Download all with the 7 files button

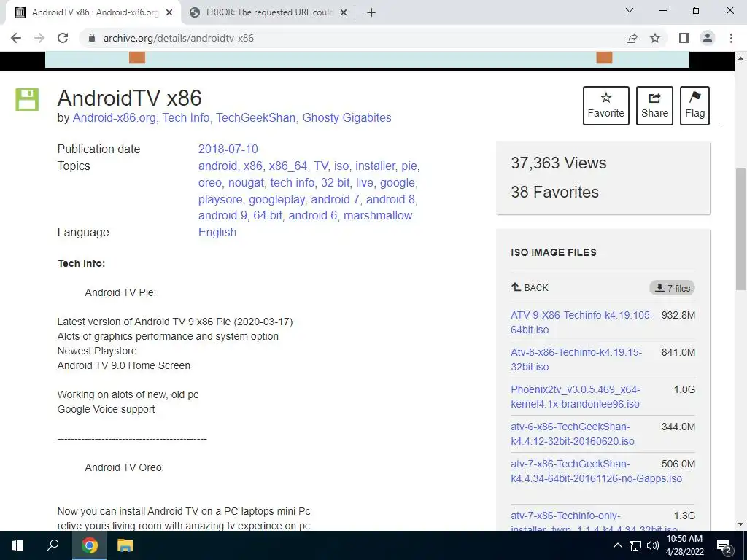[x=672, y=287]
